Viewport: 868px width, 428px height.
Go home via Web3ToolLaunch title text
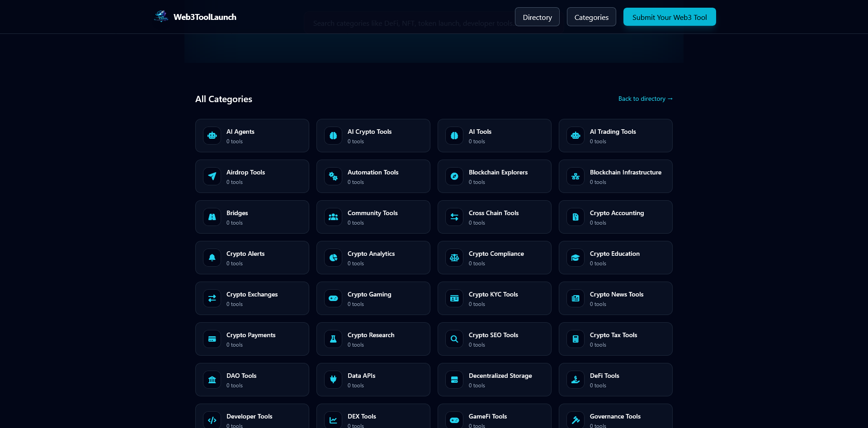pos(205,17)
